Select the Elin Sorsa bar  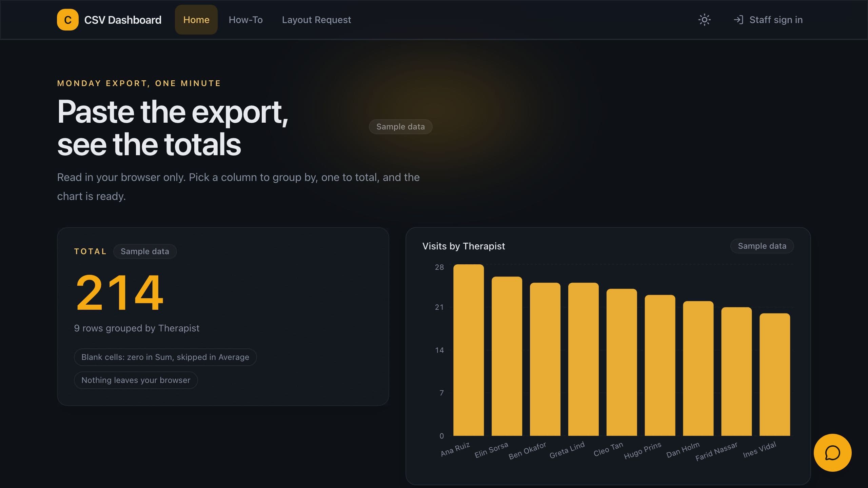click(x=507, y=356)
